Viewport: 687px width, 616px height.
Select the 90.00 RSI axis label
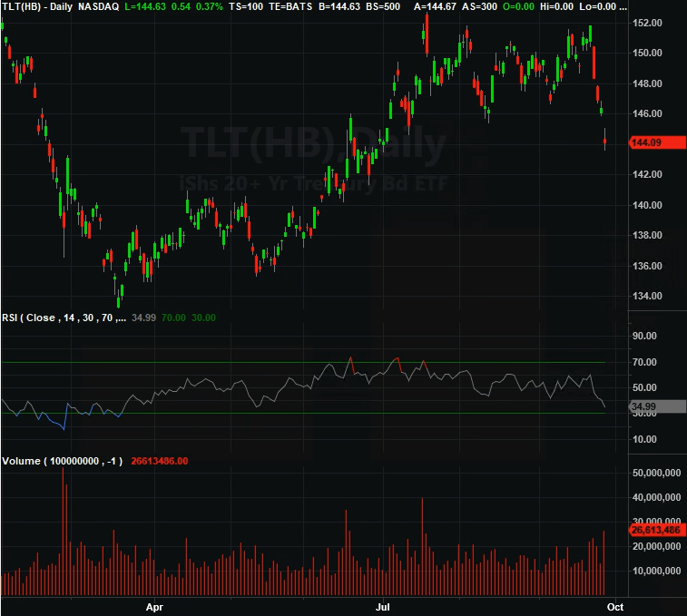click(644, 336)
